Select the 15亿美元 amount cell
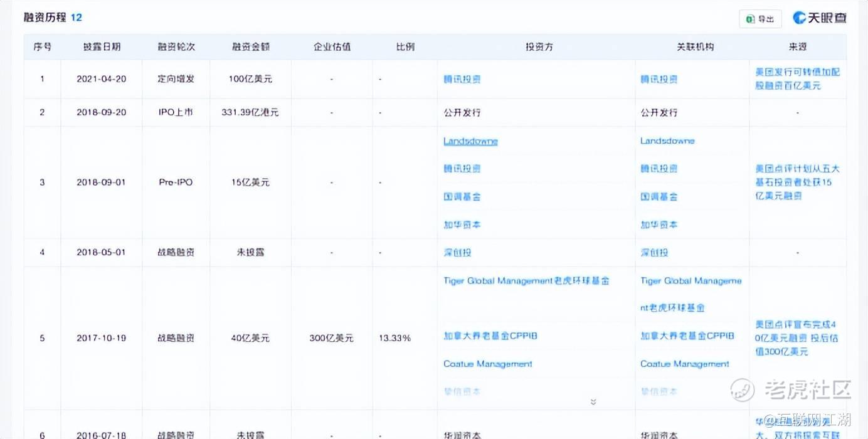Viewport: 868px width, 439px height. 250,182
